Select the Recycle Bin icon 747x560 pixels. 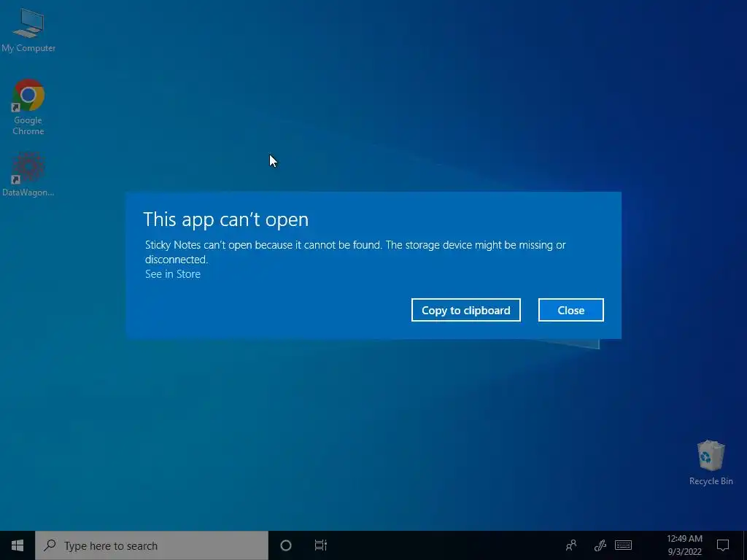coord(711,462)
